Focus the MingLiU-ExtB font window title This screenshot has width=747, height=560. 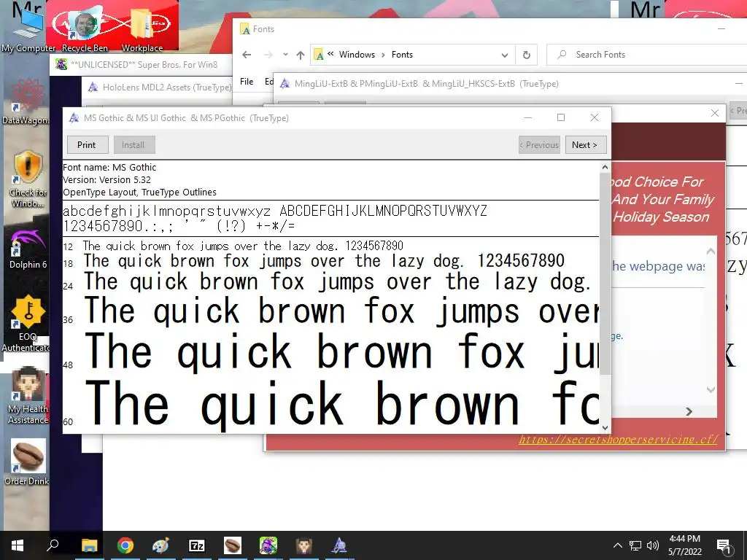click(x=426, y=84)
